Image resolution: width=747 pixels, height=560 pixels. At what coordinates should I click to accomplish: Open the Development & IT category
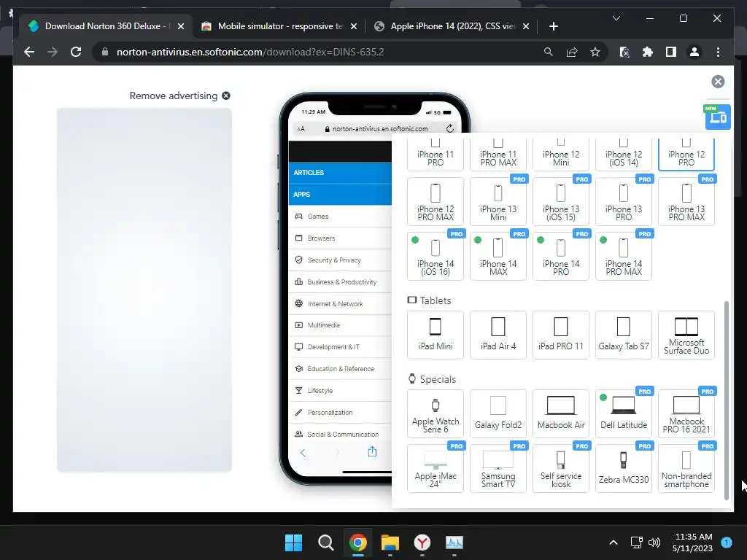click(x=340, y=347)
